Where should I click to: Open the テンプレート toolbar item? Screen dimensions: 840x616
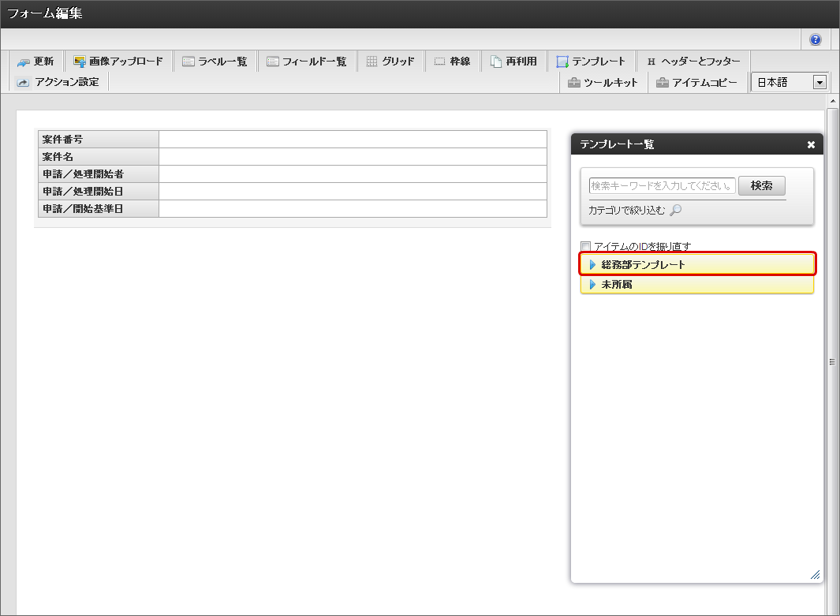590,62
